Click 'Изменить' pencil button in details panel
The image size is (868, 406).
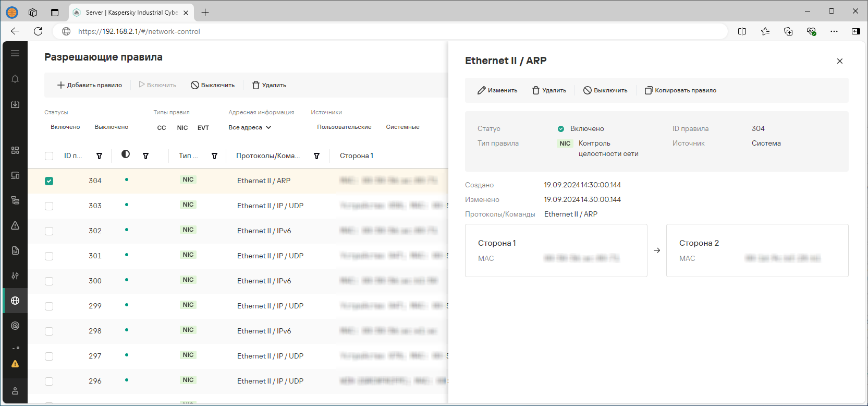tap(497, 90)
